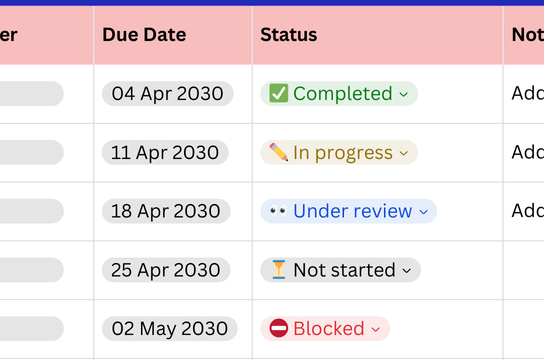Click the red no-entry icon in Blocked status
The image size is (544, 360).
(279, 328)
